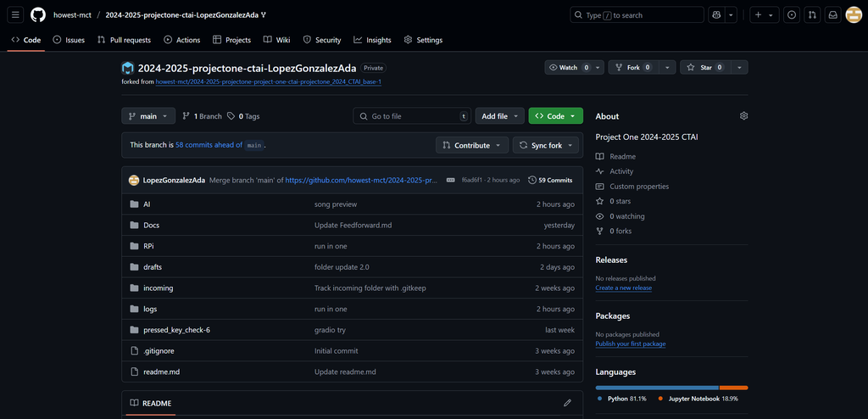Switch to the Pull requests tab
The image size is (868, 419).
(x=124, y=40)
